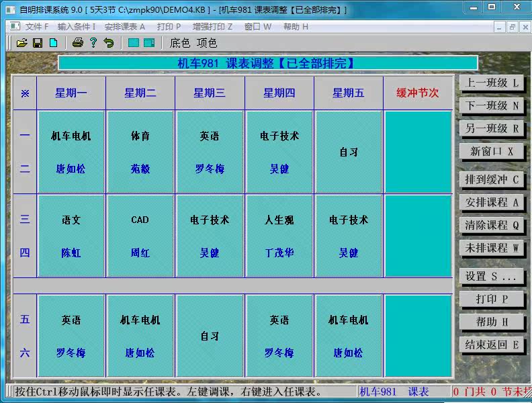Click the 星期三 column header
This screenshot has height=403, width=532.
tap(210, 93)
